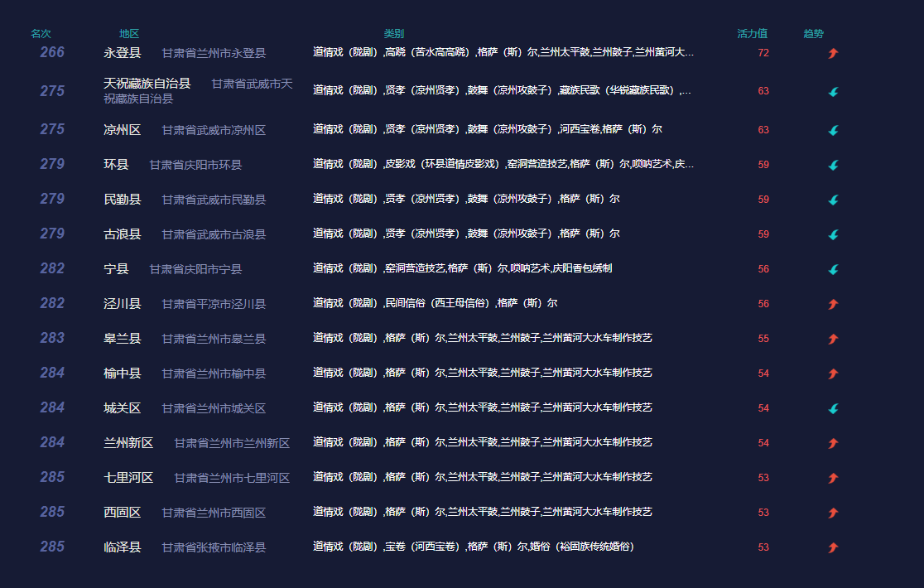Click the downward trend arrow for 天祝藏族自治县

[833, 93]
